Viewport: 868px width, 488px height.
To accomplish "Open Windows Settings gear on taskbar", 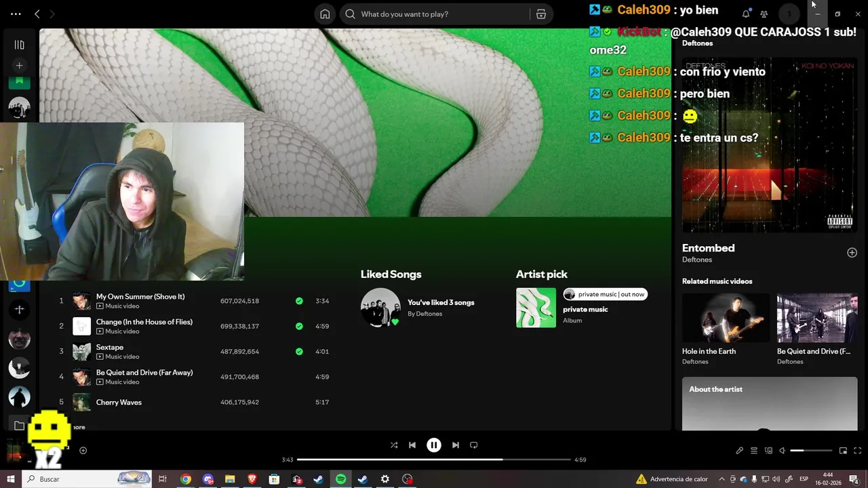I will (385, 479).
